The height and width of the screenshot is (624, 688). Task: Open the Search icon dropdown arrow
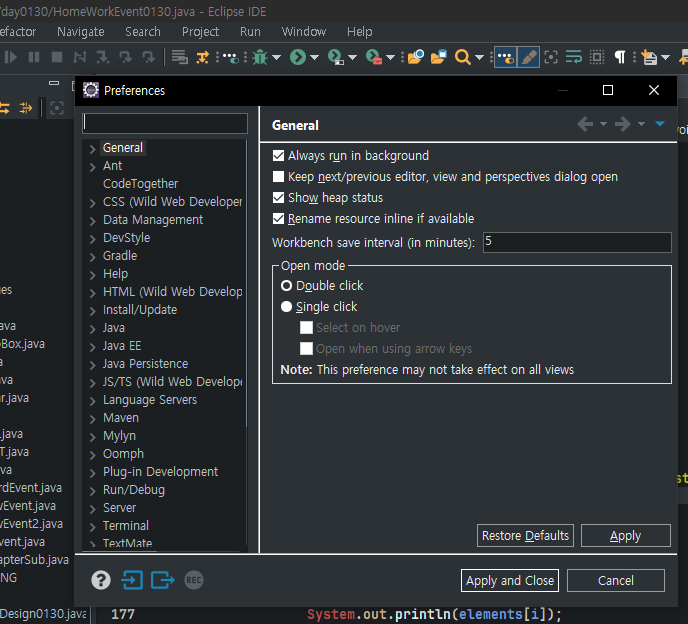479,57
